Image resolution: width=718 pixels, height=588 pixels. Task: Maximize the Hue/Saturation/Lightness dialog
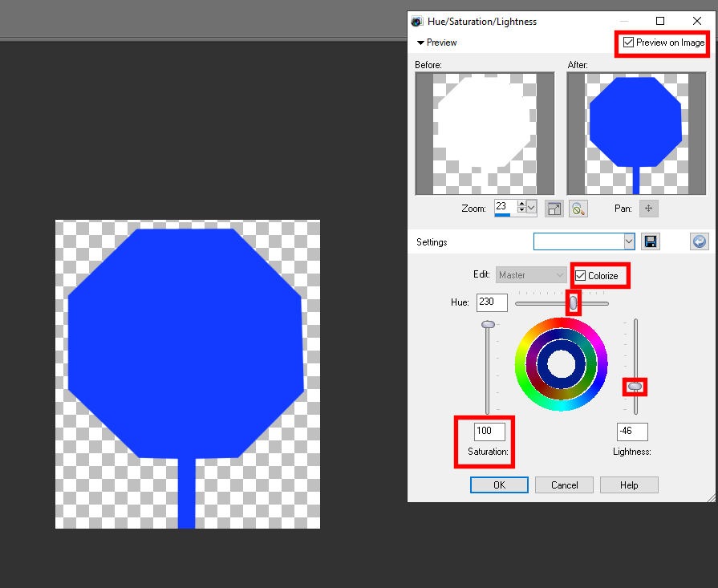click(660, 21)
